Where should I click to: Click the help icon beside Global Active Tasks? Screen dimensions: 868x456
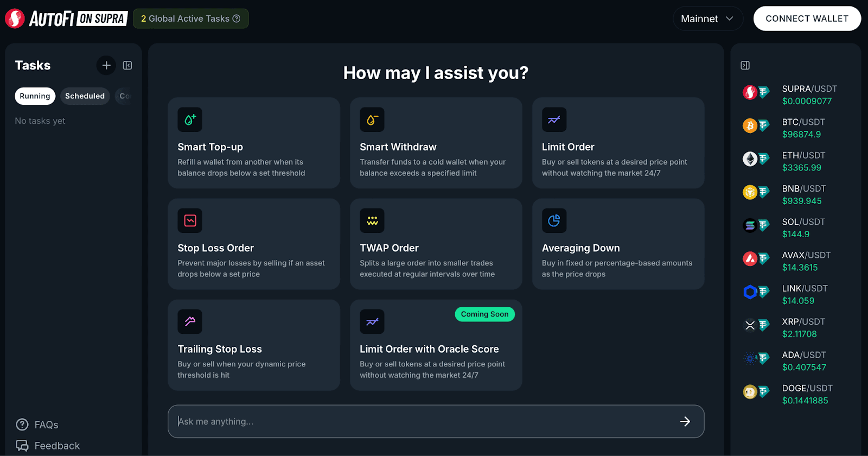click(237, 18)
